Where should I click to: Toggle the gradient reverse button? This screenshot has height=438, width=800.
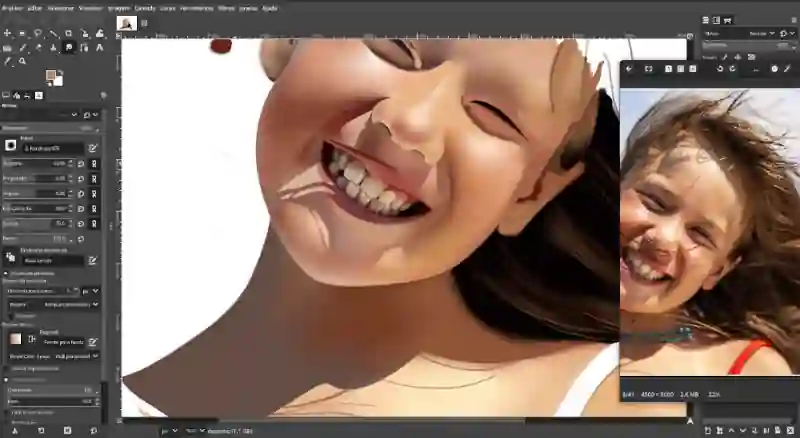coord(31,339)
